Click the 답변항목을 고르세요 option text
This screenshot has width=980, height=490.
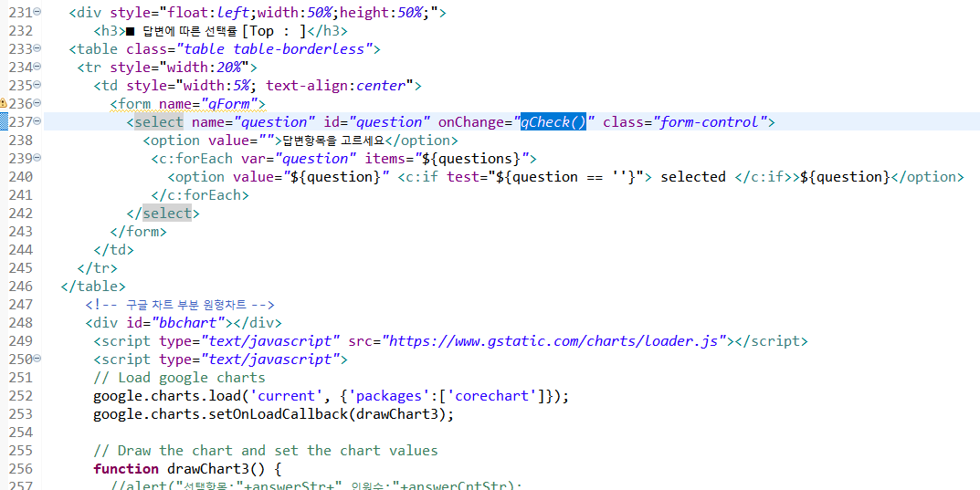pyautogui.click(x=333, y=141)
